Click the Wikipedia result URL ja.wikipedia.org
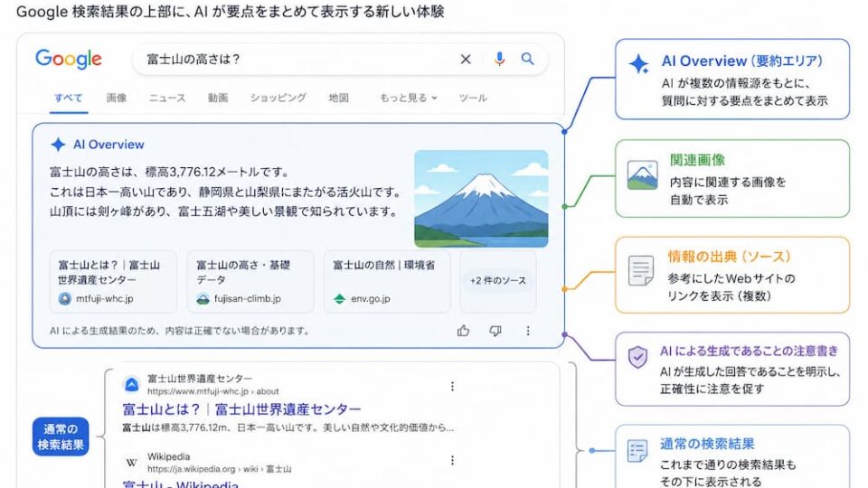 (x=219, y=469)
